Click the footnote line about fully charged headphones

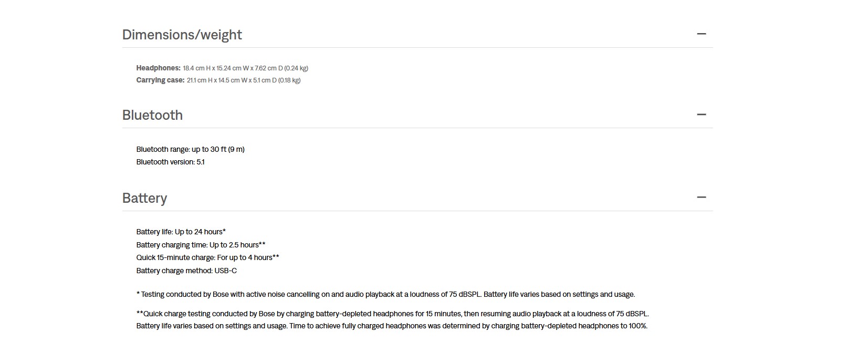click(392, 326)
